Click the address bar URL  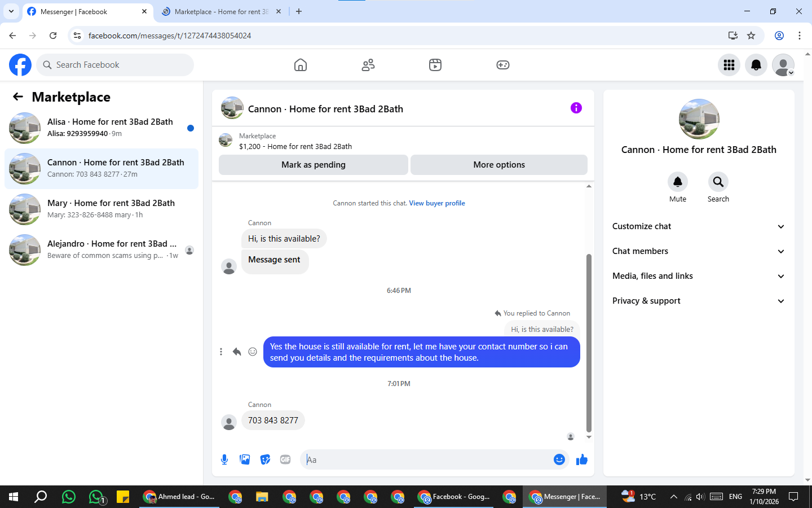(170, 36)
